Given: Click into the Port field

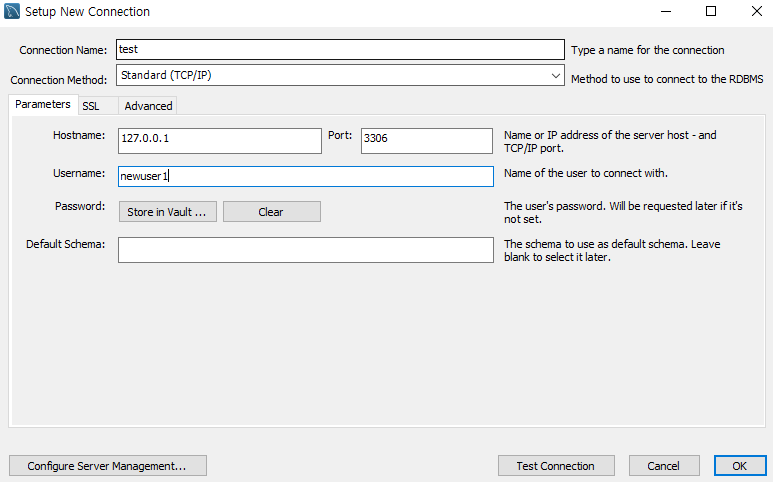Looking at the screenshot, I should point(426,141).
